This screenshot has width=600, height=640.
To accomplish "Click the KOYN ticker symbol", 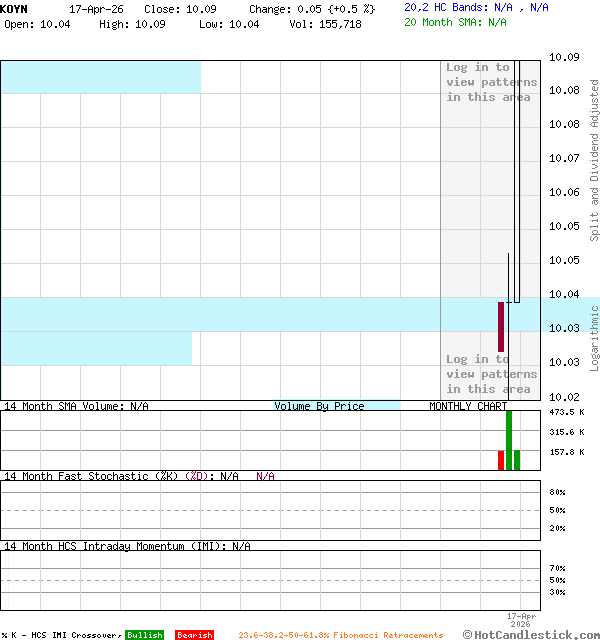I will point(14,8).
